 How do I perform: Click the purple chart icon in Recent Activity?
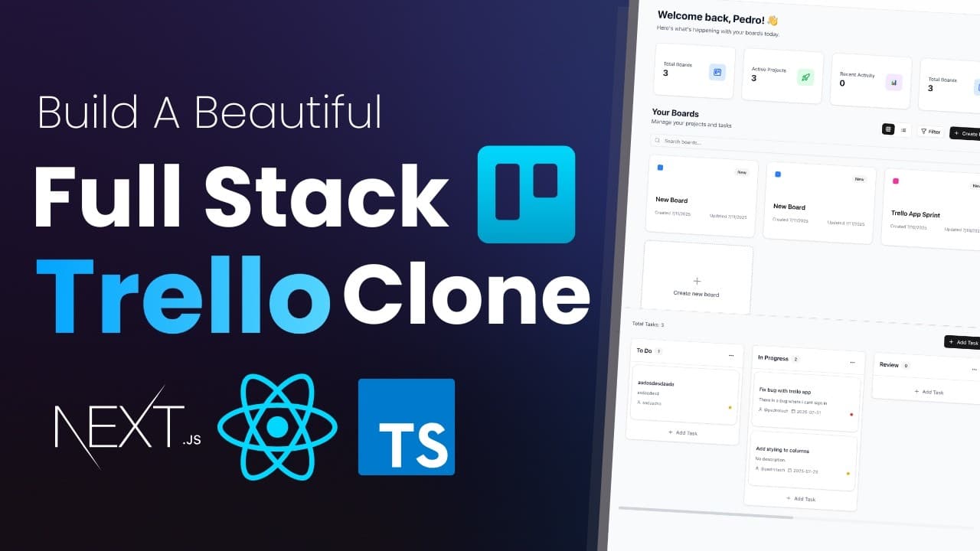pos(893,82)
